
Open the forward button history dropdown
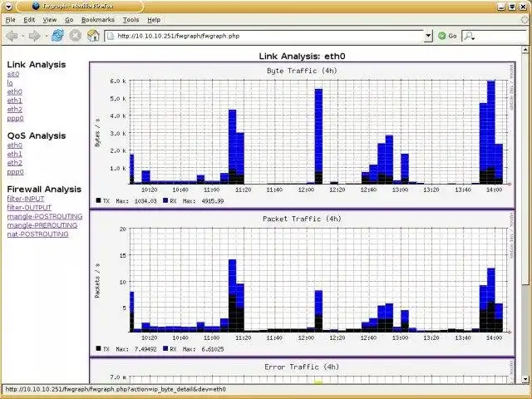click(x=46, y=36)
